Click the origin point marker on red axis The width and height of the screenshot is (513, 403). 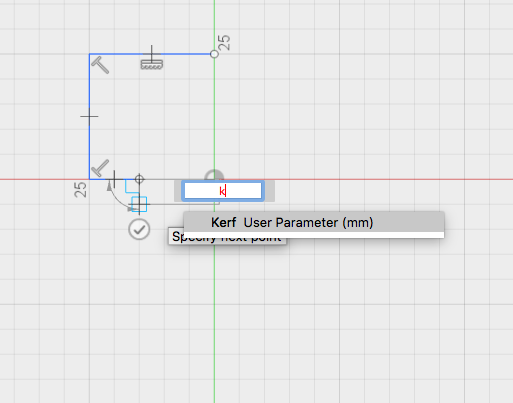[x=214, y=176]
